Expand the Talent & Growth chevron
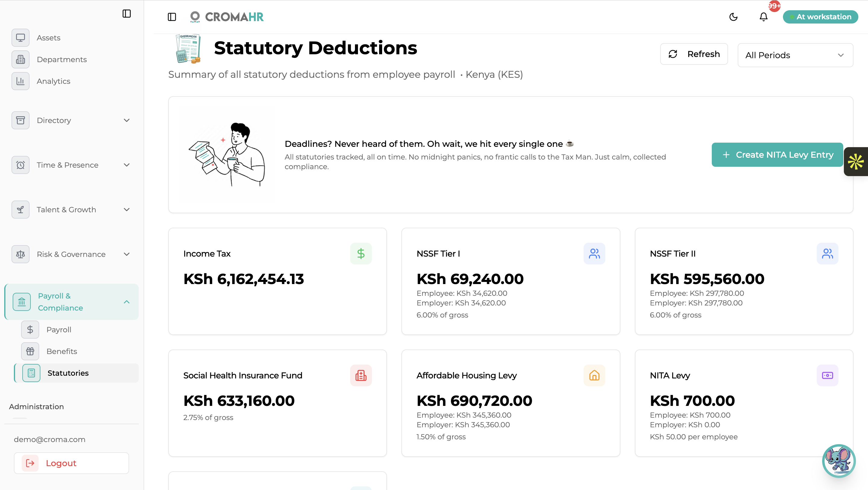Screen dimensions: 868x490 click(x=127, y=210)
